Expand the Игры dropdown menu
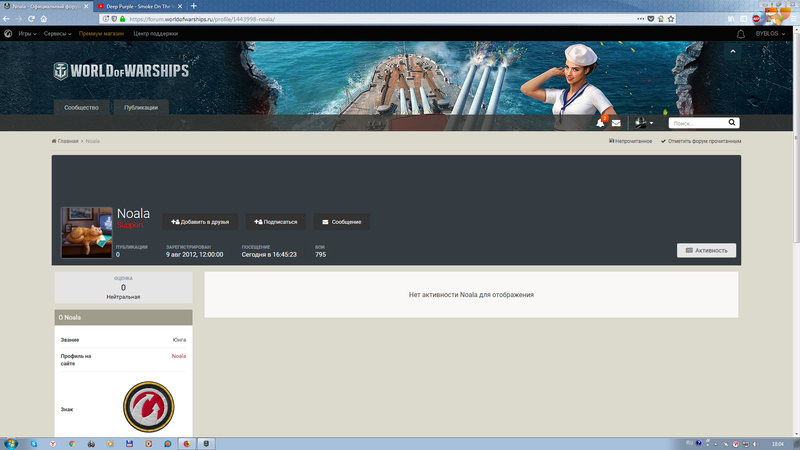This screenshot has height=450, width=800. tap(27, 33)
